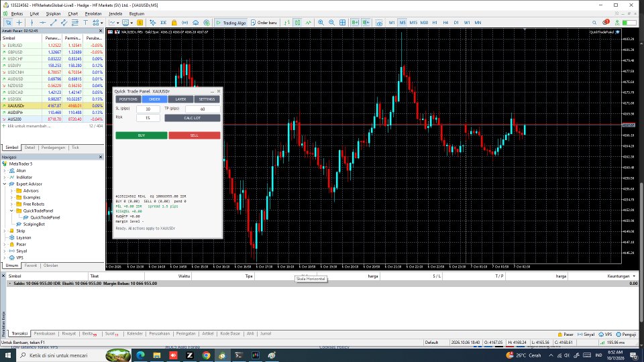644x362 pixels.
Task: Click the Order baru button
Action: coord(264,23)
